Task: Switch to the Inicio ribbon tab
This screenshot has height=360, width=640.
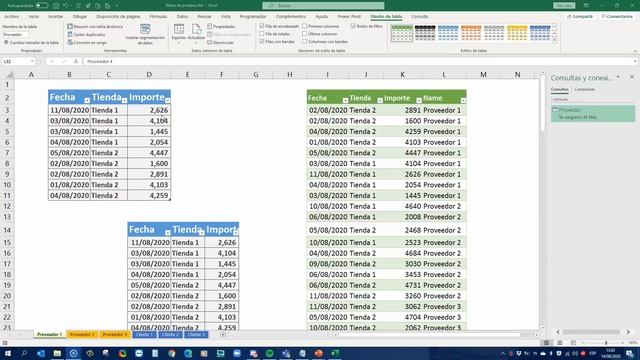Action: tap(34, 17)
